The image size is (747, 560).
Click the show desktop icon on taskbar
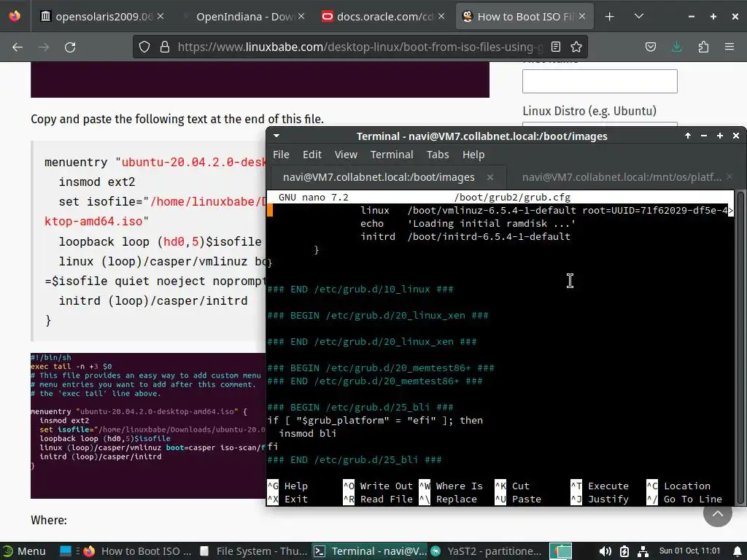click(65, 551)
